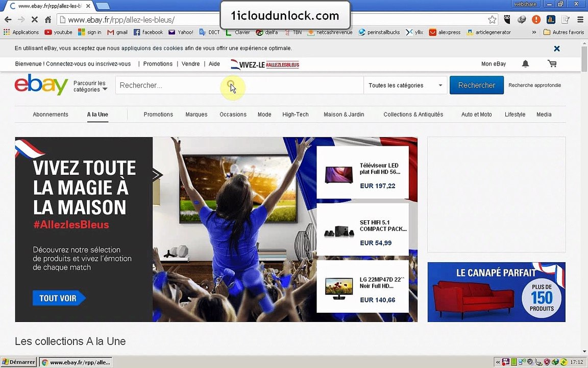Open the A la Une tab
The height and width of the screenshot is (368, 588).
(x=97, y=114)
